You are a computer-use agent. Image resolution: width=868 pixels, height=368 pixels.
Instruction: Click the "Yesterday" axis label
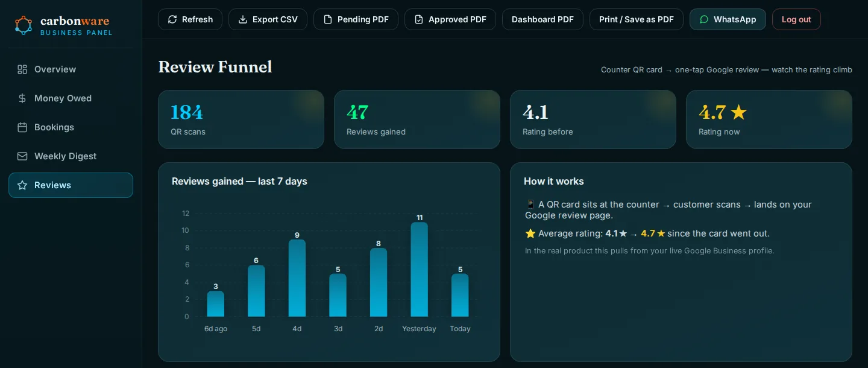(x=419, y=329)
